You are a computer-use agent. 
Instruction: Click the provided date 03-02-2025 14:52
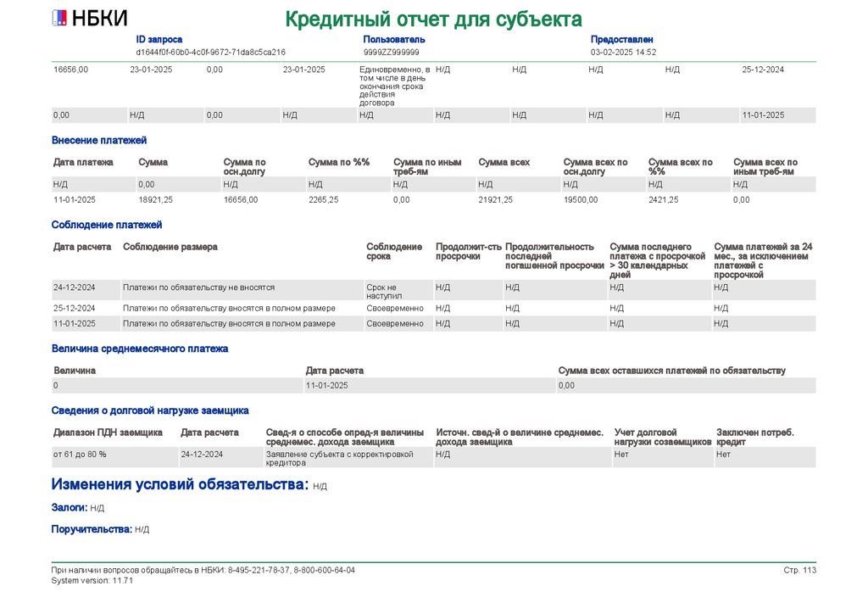(623, 52)
